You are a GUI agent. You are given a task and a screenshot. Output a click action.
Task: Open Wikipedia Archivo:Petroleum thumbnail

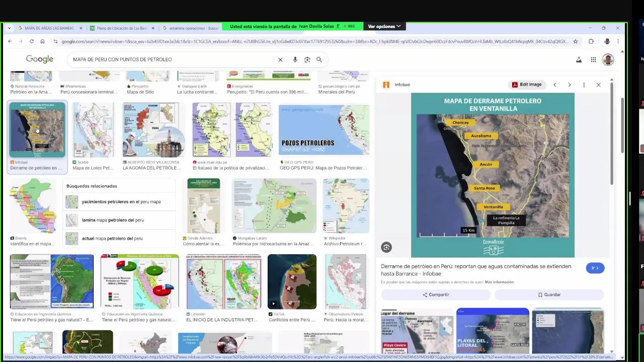click(x=346, y=206)
